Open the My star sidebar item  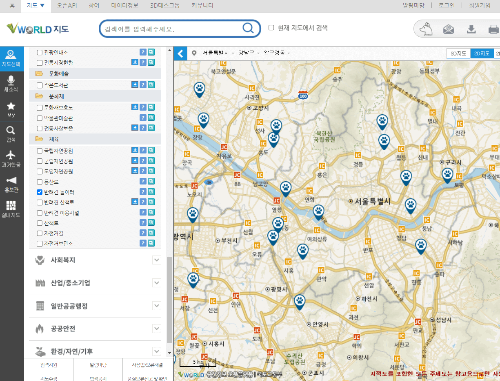click(11, 109)
